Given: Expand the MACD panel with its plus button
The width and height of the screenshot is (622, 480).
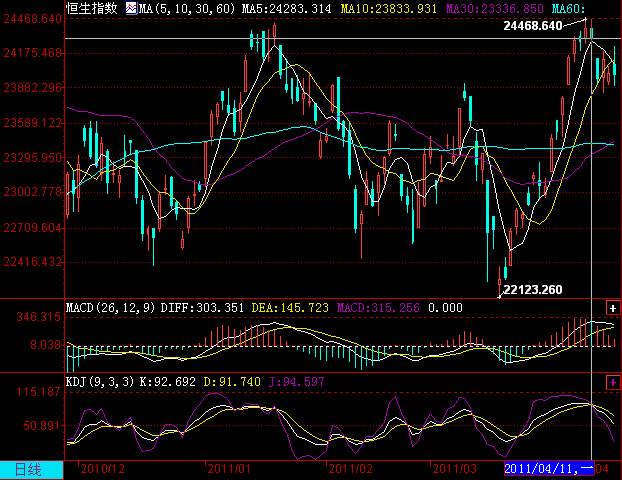Looking at the screenshot, I should tap(613, 308).
